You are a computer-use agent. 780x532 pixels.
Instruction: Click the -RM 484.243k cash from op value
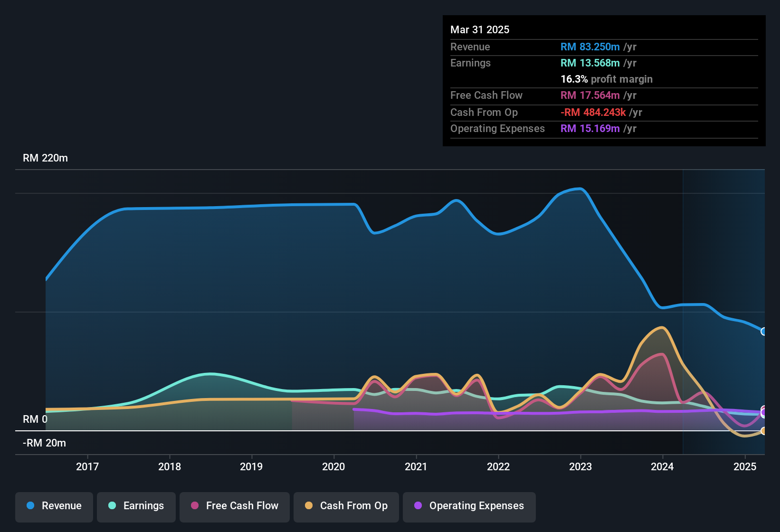tap(593, 112)
